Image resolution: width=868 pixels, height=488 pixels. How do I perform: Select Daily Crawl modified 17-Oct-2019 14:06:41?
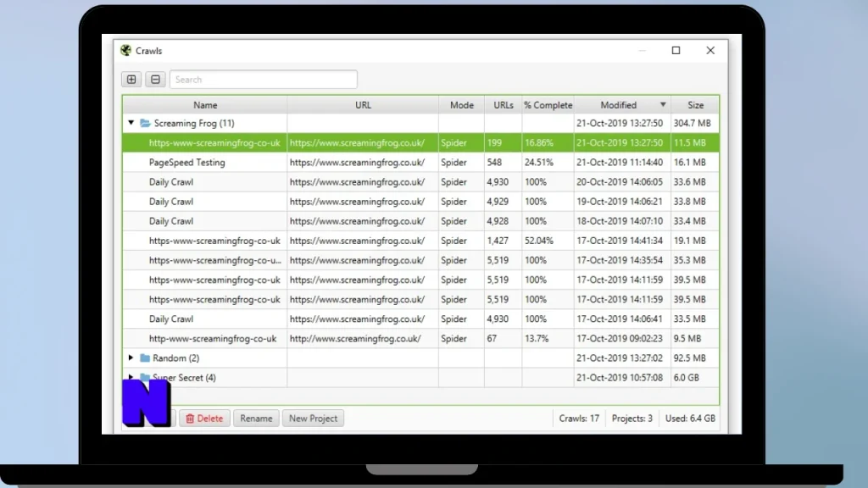(x=420, y=319)
